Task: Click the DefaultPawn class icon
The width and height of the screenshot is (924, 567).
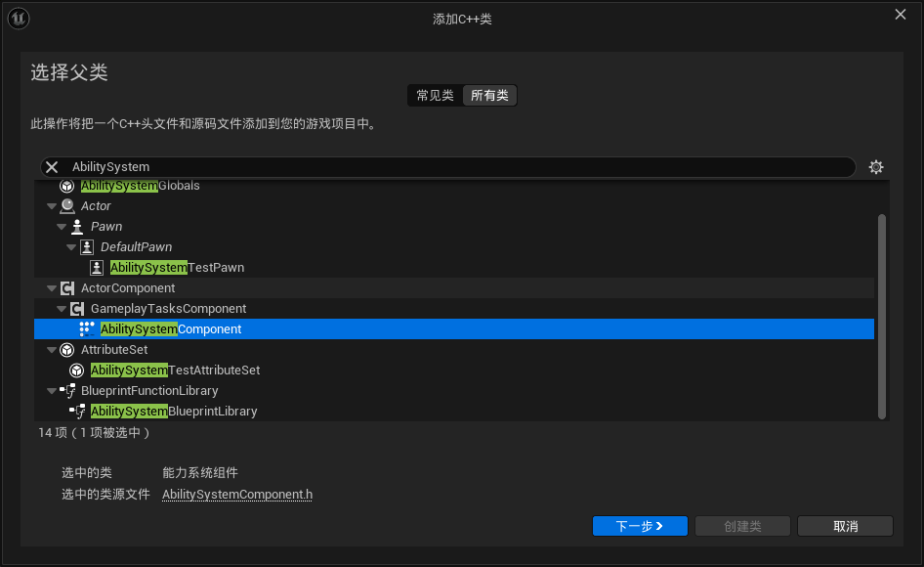Action: [87, 247]
